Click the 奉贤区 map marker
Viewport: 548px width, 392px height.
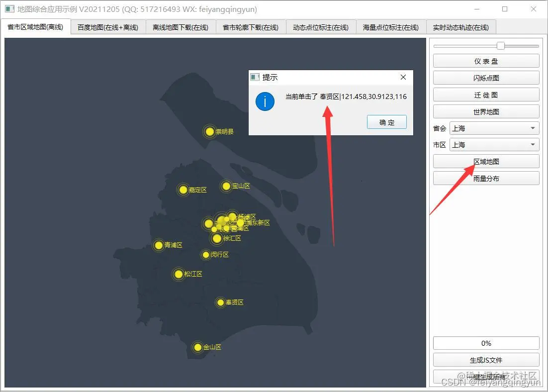coord(219,302)
